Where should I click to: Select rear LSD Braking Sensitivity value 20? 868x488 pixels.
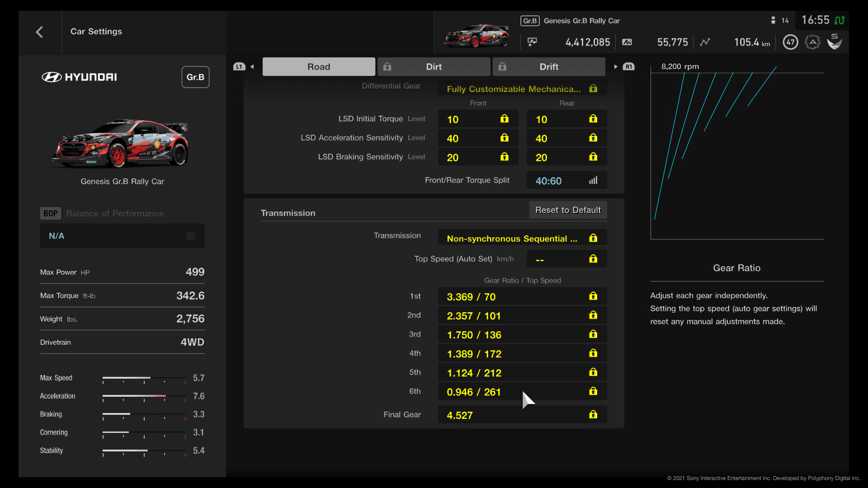click(x=566, y=157)
